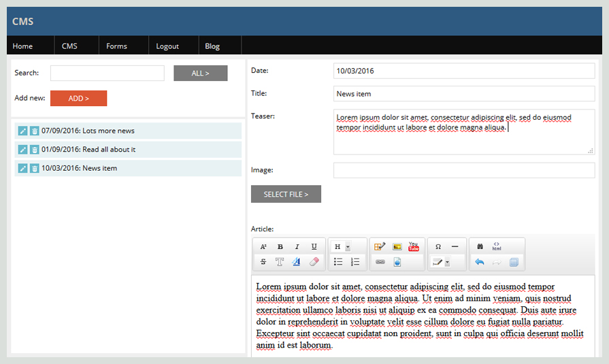609x364 pixels.
Task: Expand the signature pen dropdown arrow
Action: tap(448, 262)
